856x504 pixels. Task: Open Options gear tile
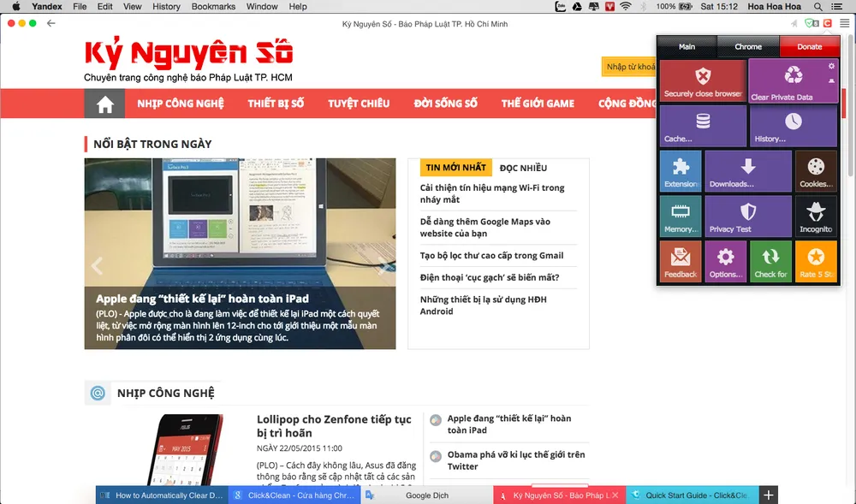coord(725,262)
